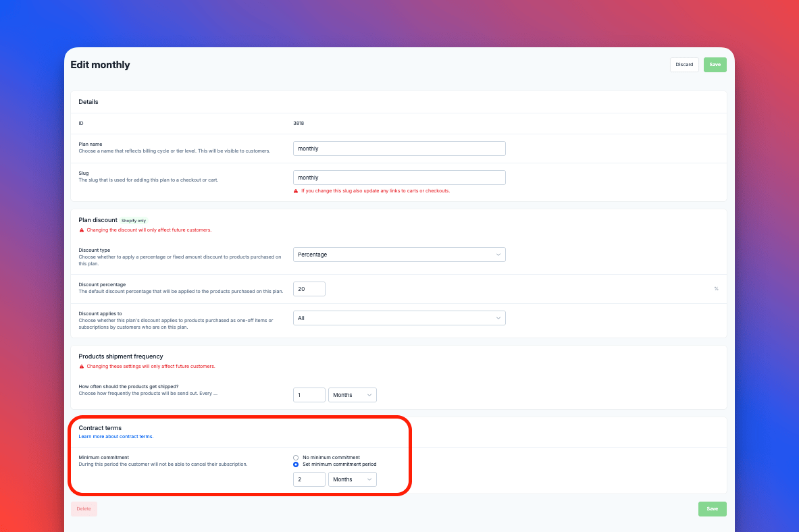Click the Discard button
This screenshot has width=799, height=532.
tap(684, 65)
